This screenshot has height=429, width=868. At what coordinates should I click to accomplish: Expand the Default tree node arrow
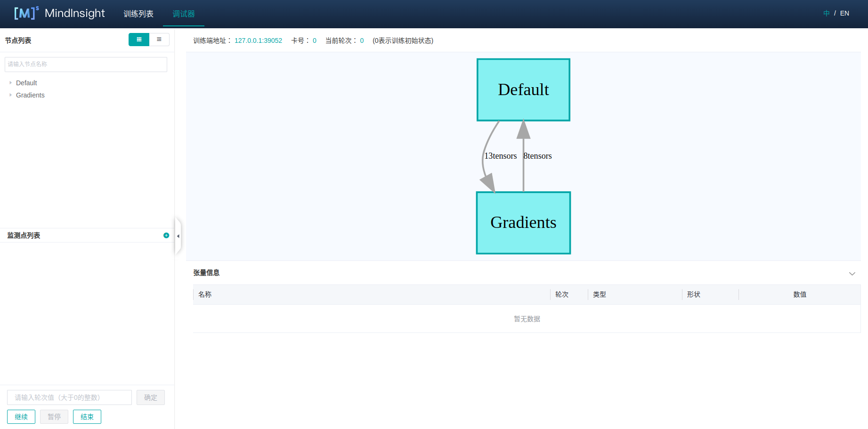tap(11, 83)
